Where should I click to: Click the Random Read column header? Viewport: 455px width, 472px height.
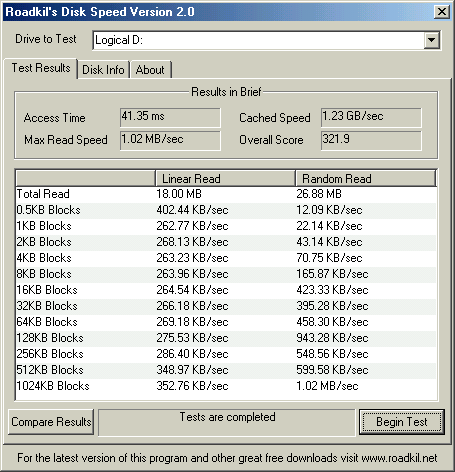366,179
